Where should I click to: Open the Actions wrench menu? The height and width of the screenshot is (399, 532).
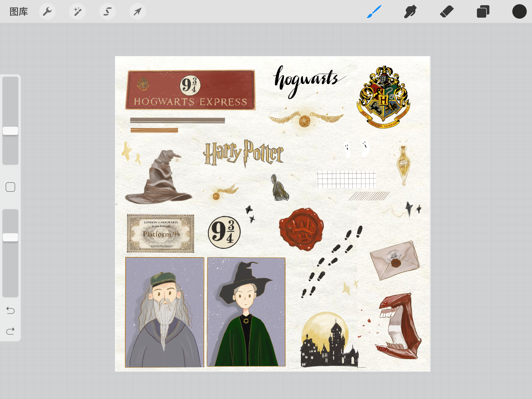click(47, 12)
